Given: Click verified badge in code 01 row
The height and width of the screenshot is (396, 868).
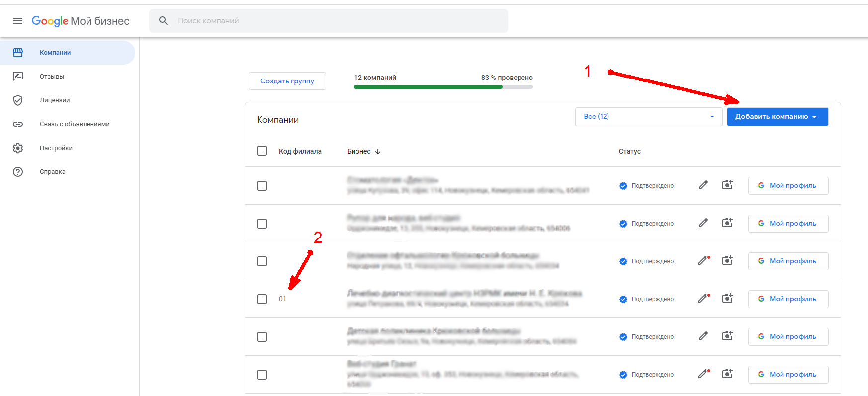Looking at the screenshot, I should coord(623,299).
